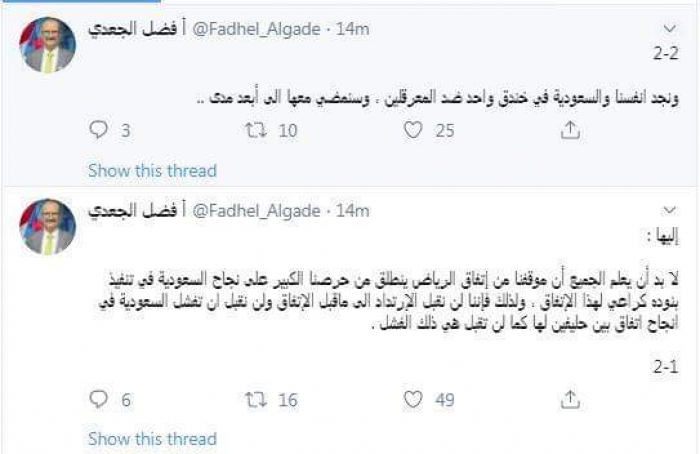Viewport: 700px width, 454px height.
Task: Like the second tweet with 49 likes
Action: click(417, 400)
